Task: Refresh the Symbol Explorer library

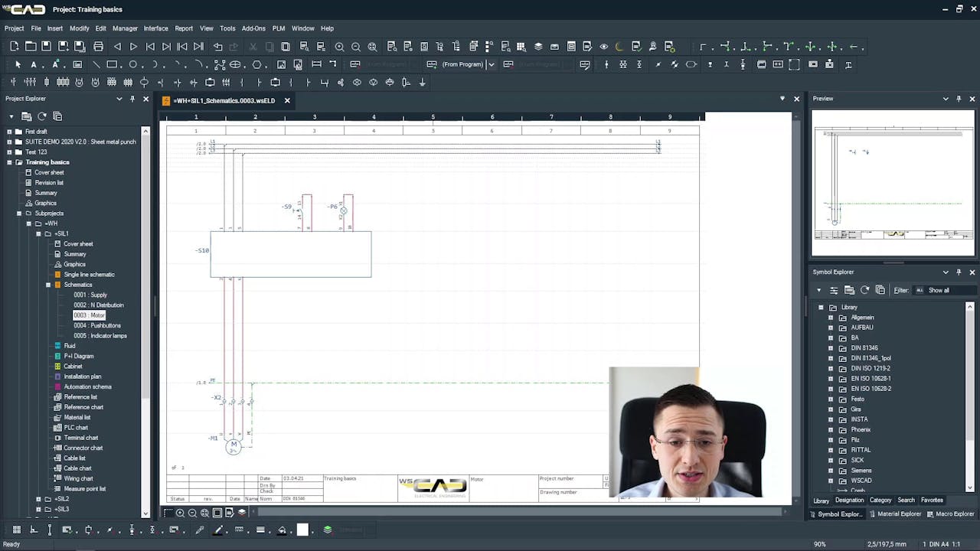Action: point(865,290)
